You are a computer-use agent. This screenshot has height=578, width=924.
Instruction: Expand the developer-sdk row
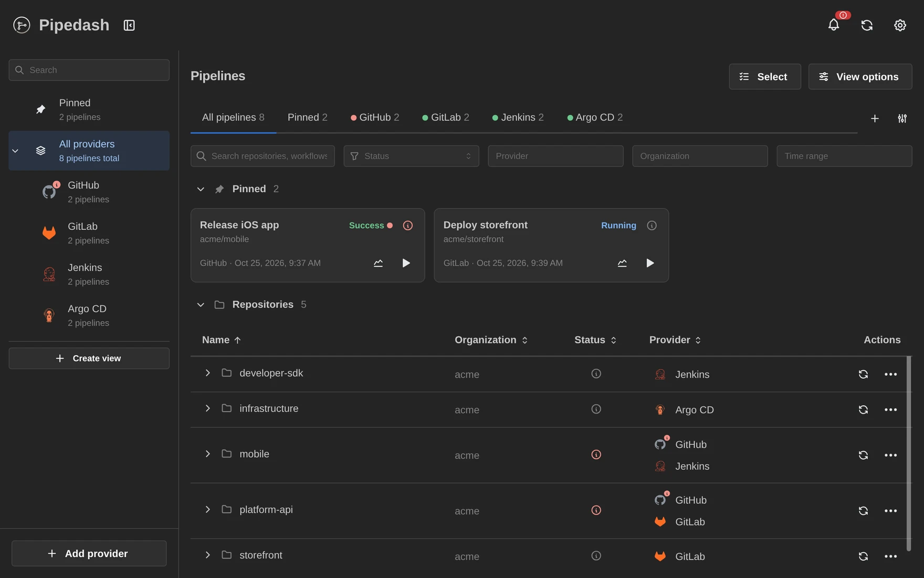point(207,373)
